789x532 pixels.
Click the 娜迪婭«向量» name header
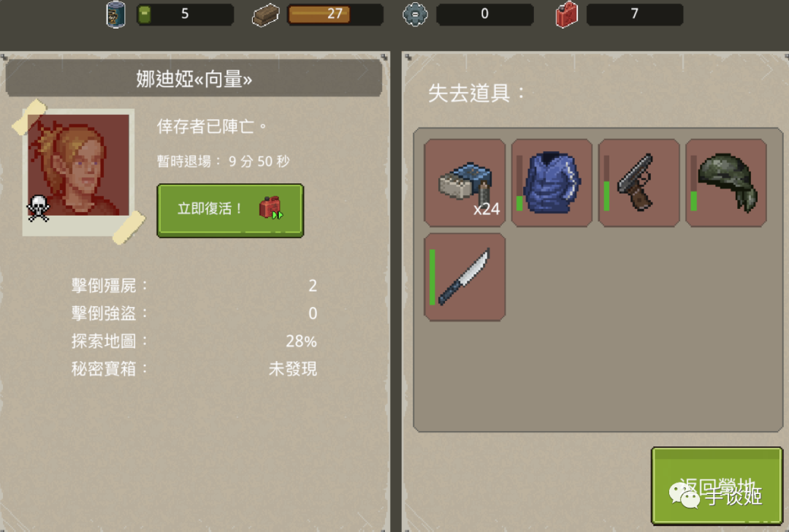tap(194, 78)
